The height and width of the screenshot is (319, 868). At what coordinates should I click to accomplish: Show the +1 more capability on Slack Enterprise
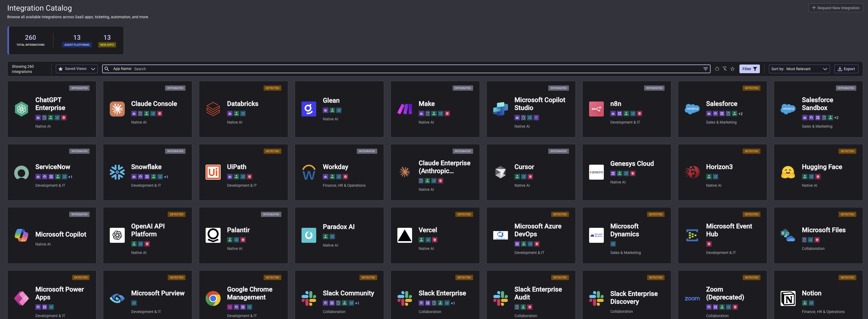point(453,303)
